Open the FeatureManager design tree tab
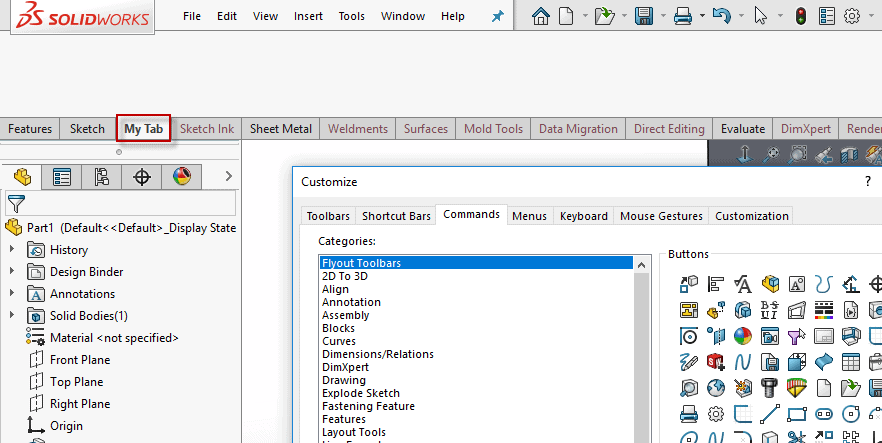This screenshot has height=443, width=882. 21,177
